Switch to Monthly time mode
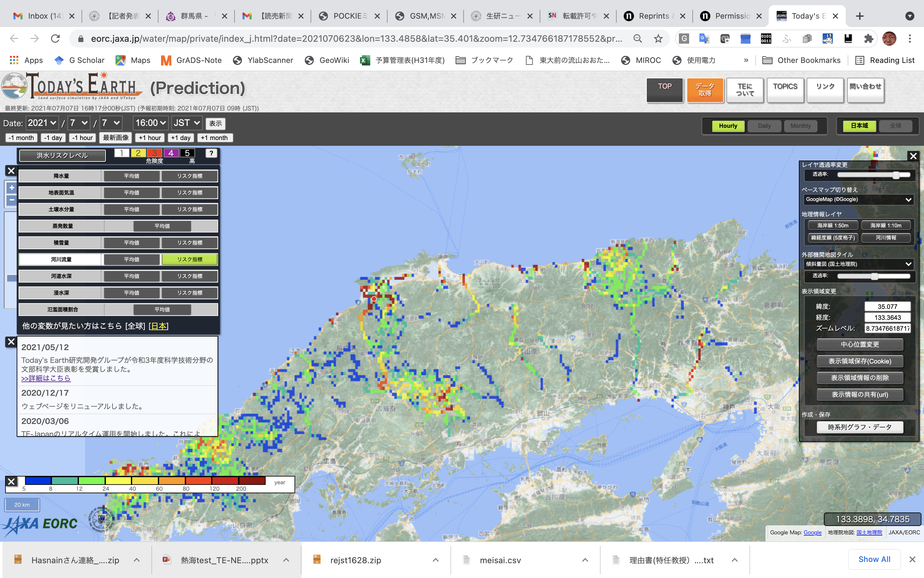The width and height of the screenshot is (924, 578). [800, 126]
